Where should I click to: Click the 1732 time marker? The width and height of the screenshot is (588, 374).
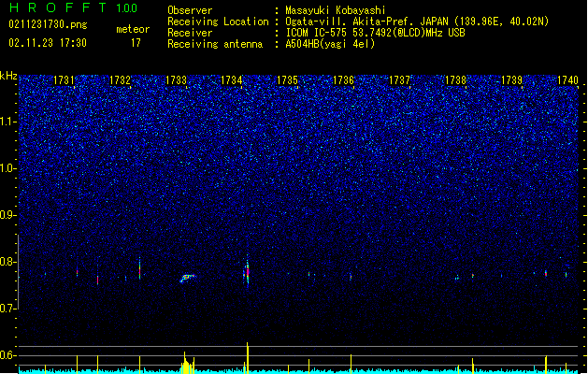(120, 80)
